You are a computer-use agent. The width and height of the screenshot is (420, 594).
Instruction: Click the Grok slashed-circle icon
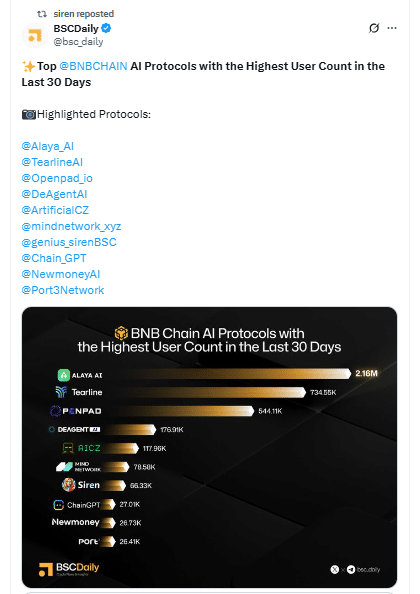374,28
